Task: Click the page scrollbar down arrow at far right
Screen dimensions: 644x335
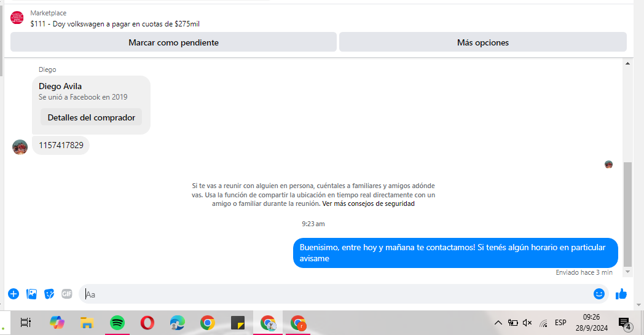Action: tap(638, 305)
